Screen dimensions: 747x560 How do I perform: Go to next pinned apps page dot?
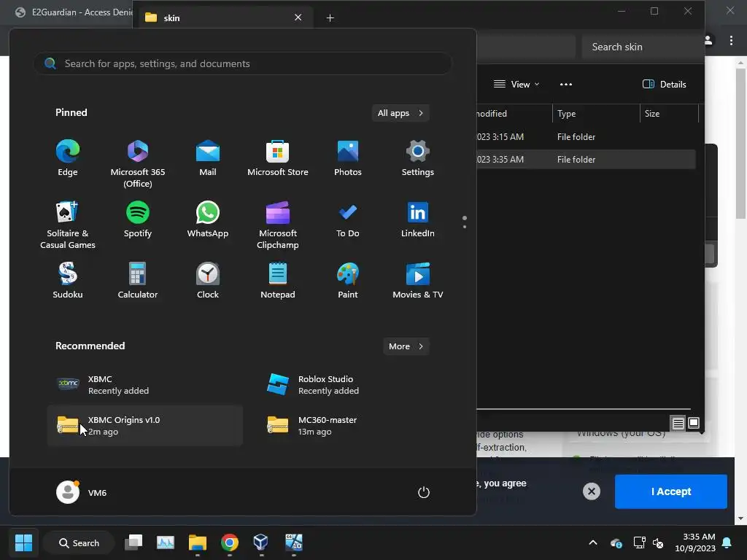pos(465,226)
